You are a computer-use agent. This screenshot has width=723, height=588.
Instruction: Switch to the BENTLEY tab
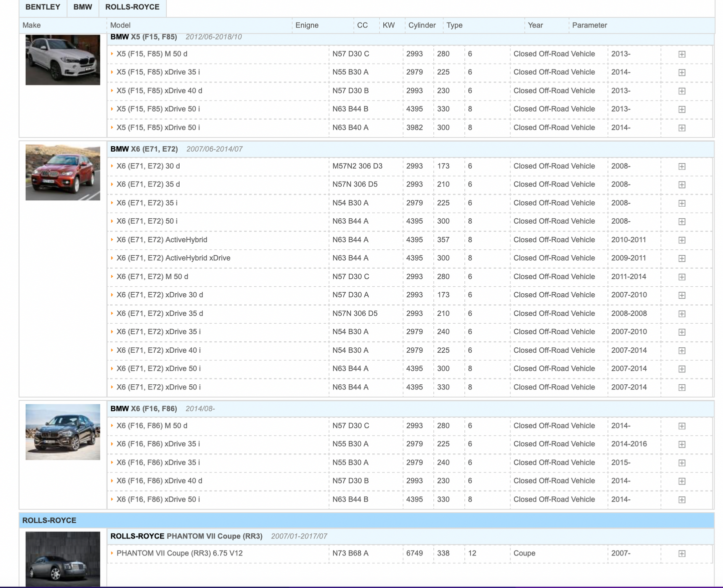(43, 8)
